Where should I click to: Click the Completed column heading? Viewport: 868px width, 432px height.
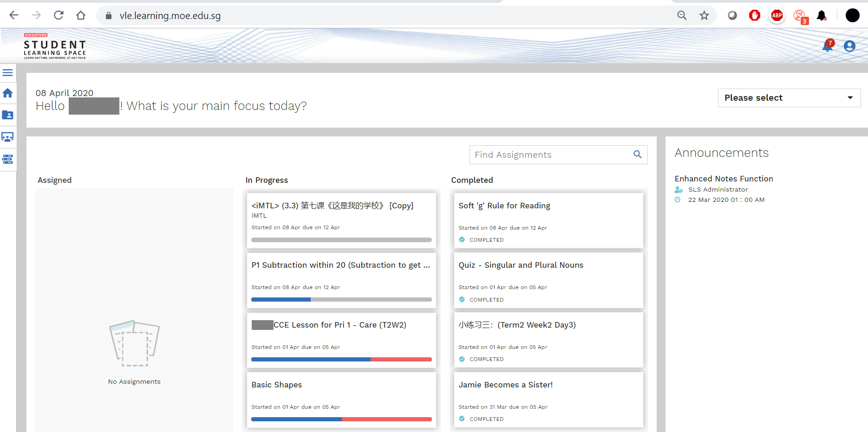472,180
